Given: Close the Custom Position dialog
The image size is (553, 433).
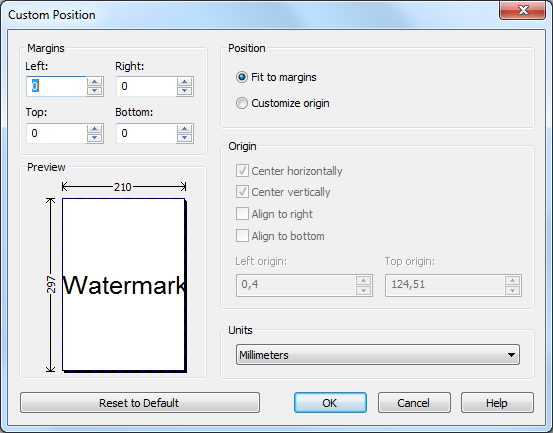Looking at the screenshot, I should (523, 10).
